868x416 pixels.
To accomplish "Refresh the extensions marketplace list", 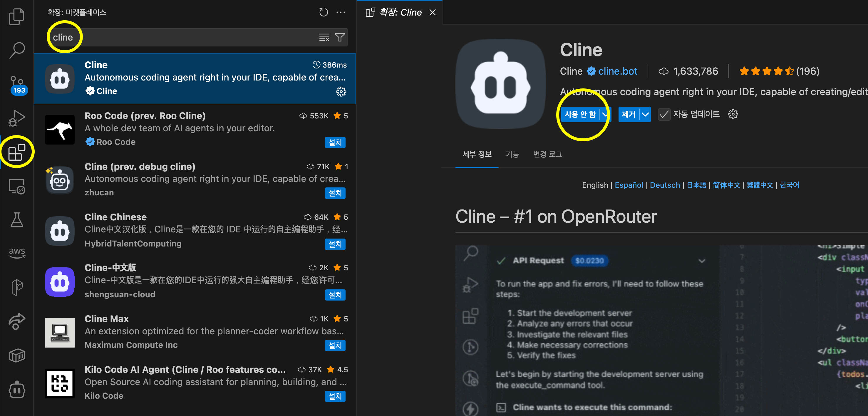I will click(323, 12).
